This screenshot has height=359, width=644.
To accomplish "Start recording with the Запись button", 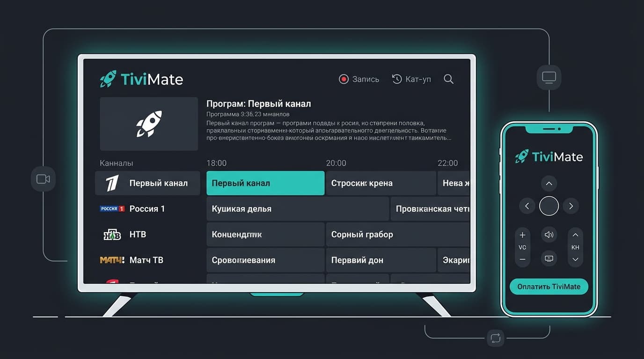I will pos(359,79).
